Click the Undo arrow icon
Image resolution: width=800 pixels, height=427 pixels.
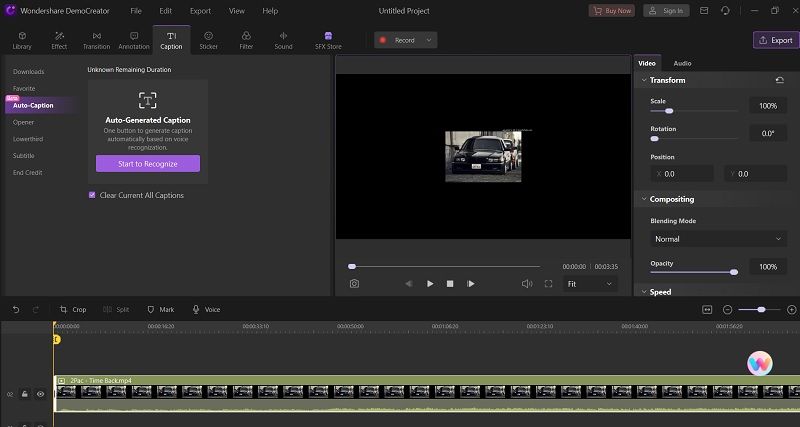point(16,310)
